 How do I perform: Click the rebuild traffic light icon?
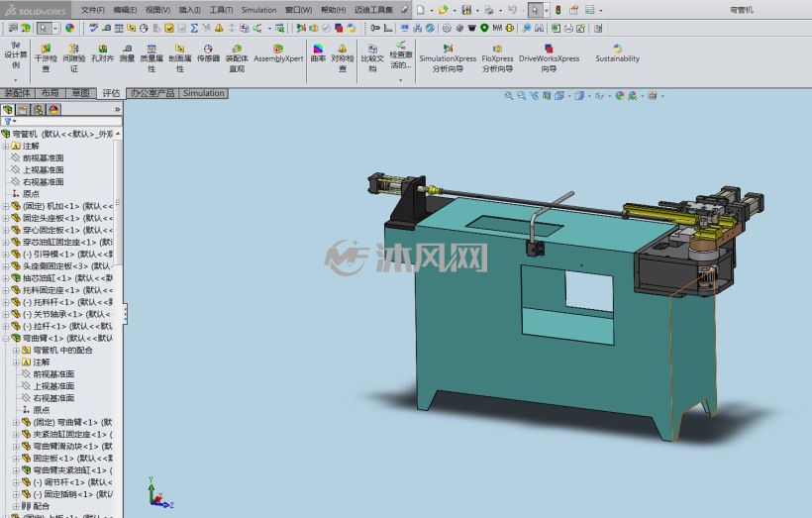click(x=558, y=10)
